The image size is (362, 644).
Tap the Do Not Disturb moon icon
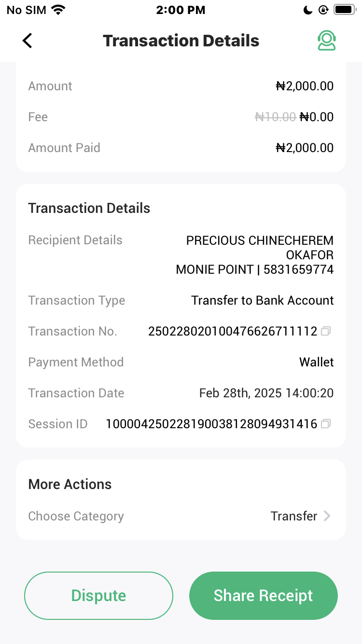[308, 10]
